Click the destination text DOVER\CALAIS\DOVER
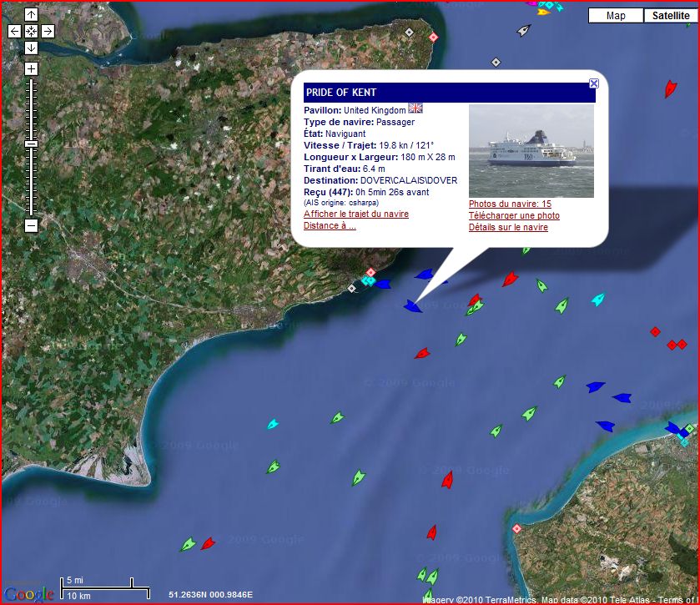Image resolution: width=700 pixels, height=605 pixels. (x=409, y=180)
